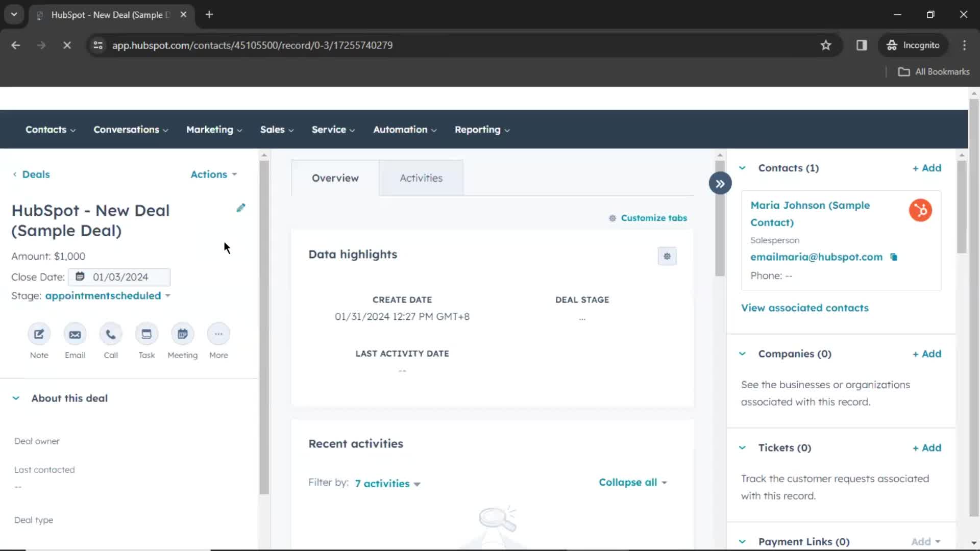
Task: Schedule a Meeting via the Meeting icon
Action: pyautogui.click(x=182, y=334)
